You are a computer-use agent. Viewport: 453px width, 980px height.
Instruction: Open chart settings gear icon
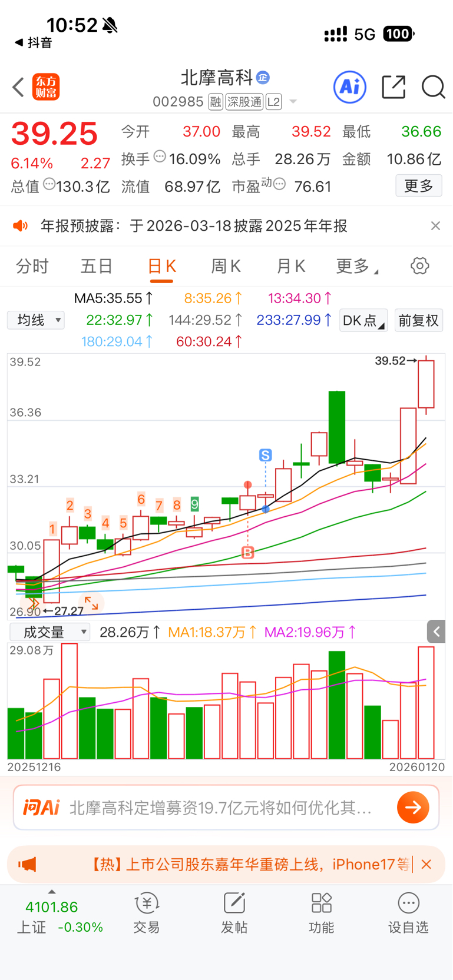[x=419, y=266]
